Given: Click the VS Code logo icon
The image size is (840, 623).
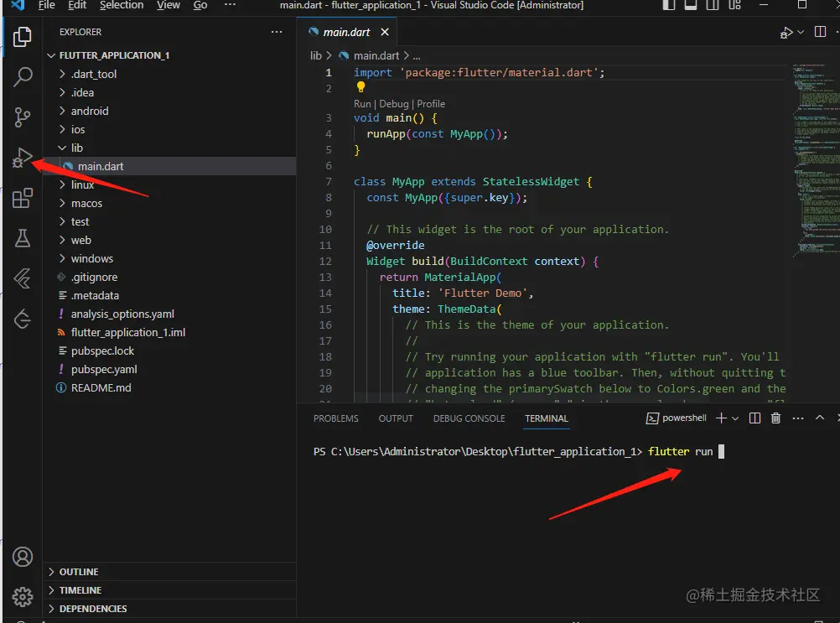Looking at the screenshot, I should tap(18, 5).
